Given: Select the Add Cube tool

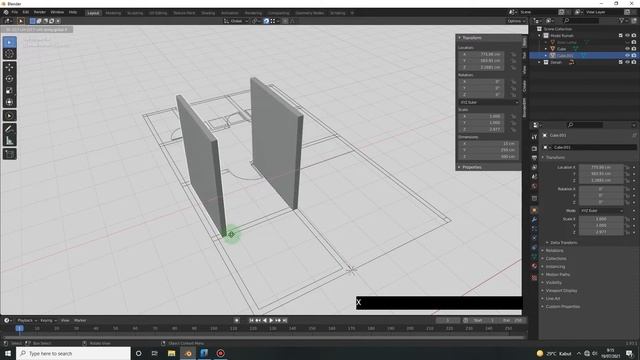Looking at the screenshot, I should coord(10,154).
